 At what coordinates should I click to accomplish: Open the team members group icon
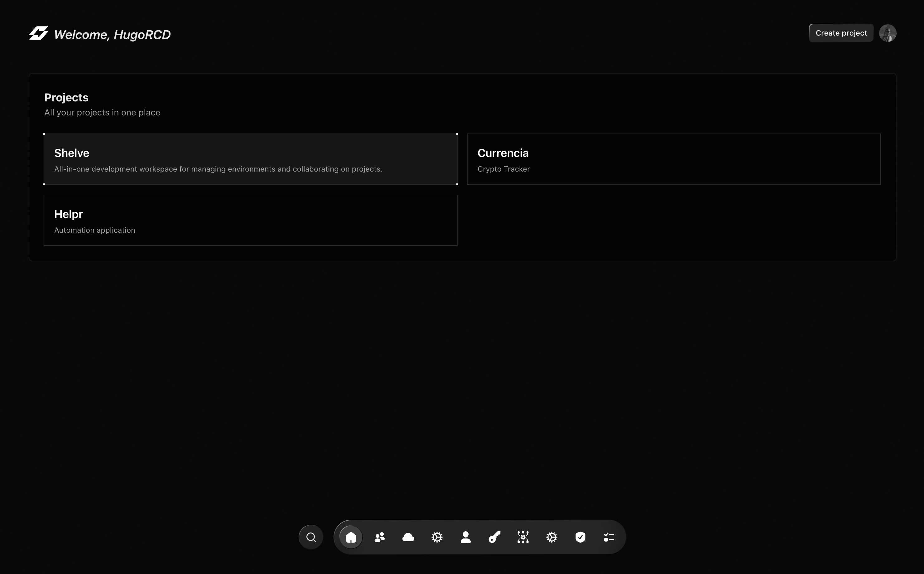pyautogui.click(x=379, y=537)
